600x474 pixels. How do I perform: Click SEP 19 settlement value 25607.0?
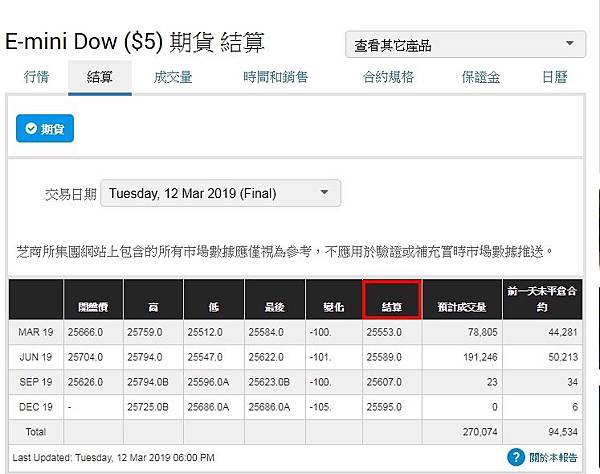pyautogui.click(x=384, y=382)
